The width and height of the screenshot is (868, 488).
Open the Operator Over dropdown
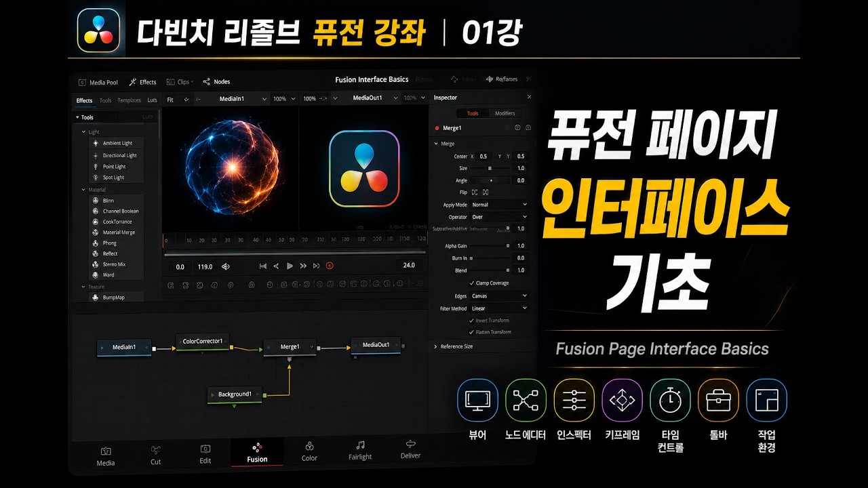pyautogui.click(x=499, y=217)
